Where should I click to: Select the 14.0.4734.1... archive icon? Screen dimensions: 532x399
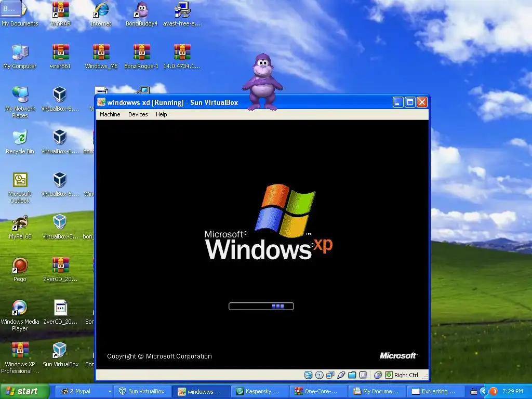coord(182,56)
